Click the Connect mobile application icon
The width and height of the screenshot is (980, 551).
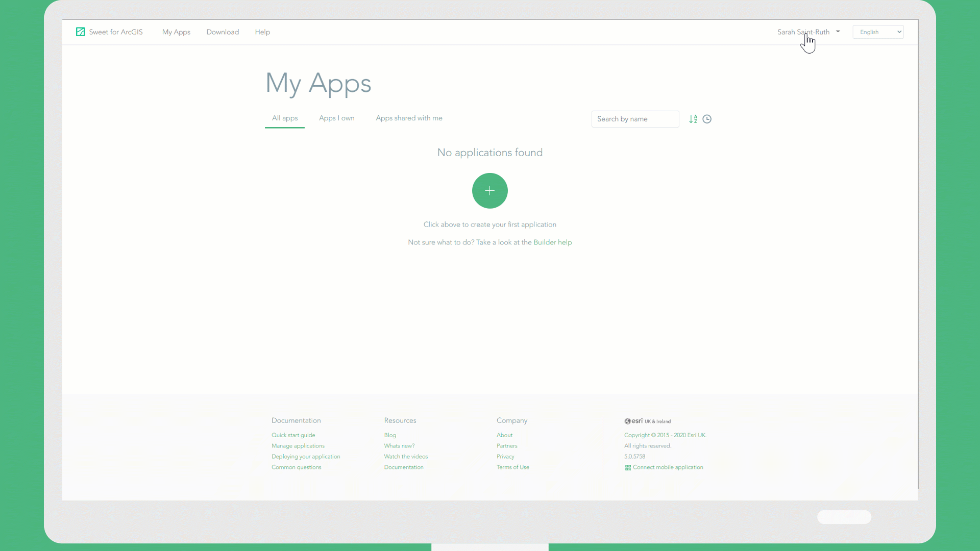click(627, 467)
